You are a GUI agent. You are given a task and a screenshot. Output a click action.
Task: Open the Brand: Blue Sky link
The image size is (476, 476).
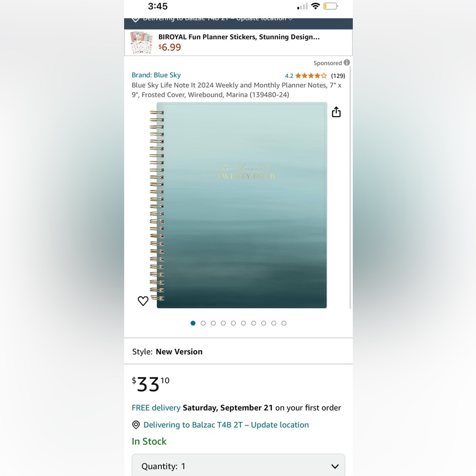pos(156,75)
